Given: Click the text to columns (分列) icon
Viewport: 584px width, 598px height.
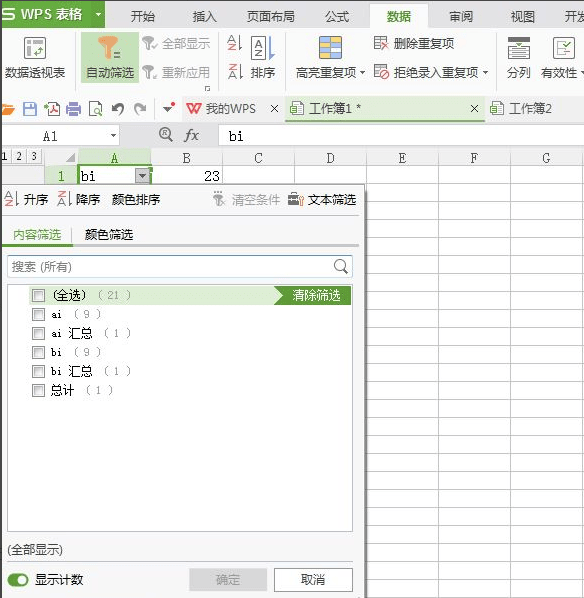Looking at the screenshot, I should [x=518, y=48].
